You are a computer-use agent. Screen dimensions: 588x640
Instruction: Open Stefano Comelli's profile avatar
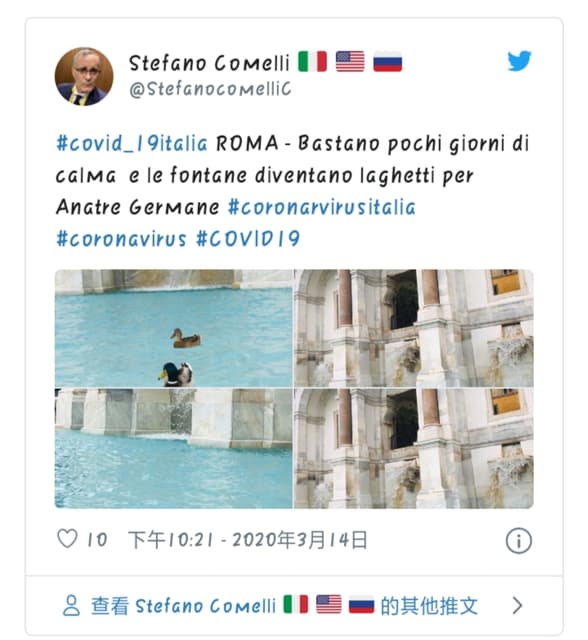coord(84,76)
